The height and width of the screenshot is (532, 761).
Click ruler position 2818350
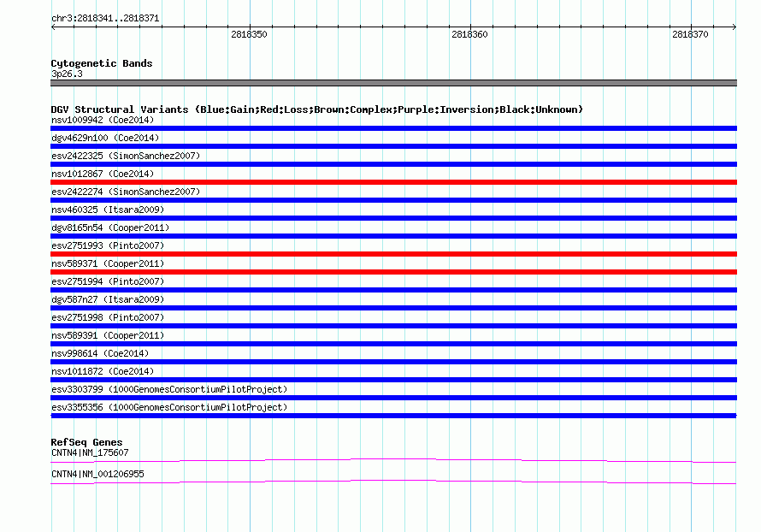[249, 34]
